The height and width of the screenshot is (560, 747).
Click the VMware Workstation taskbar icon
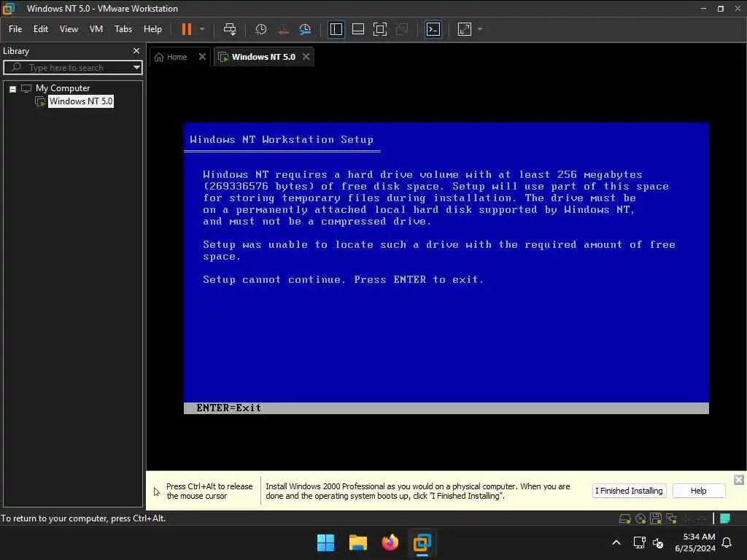tap(422, 542)
